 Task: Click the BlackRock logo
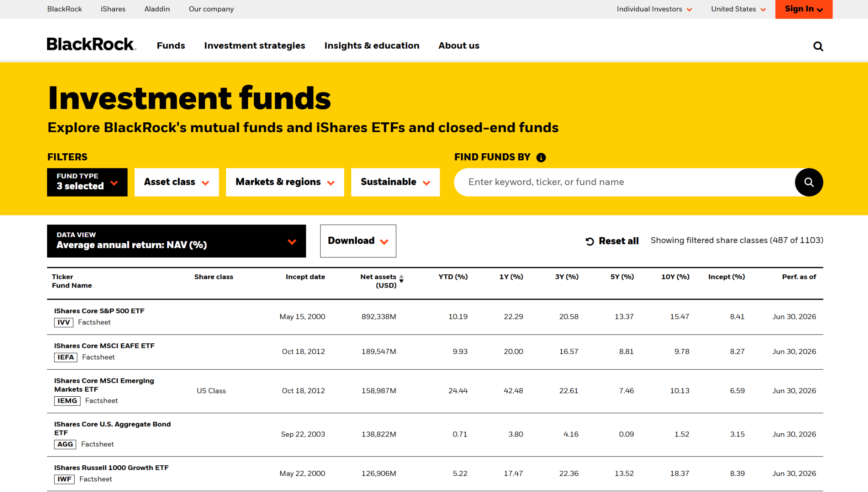point(92,44)
